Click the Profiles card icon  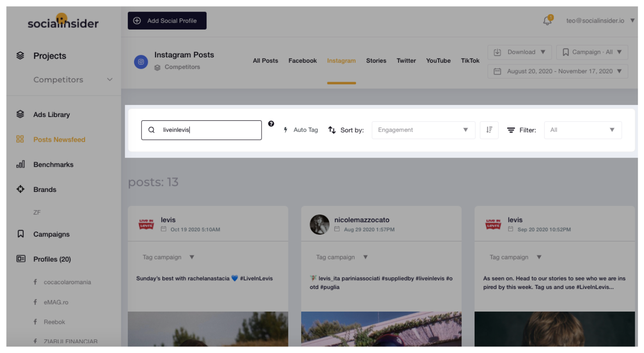pos(20,259)
